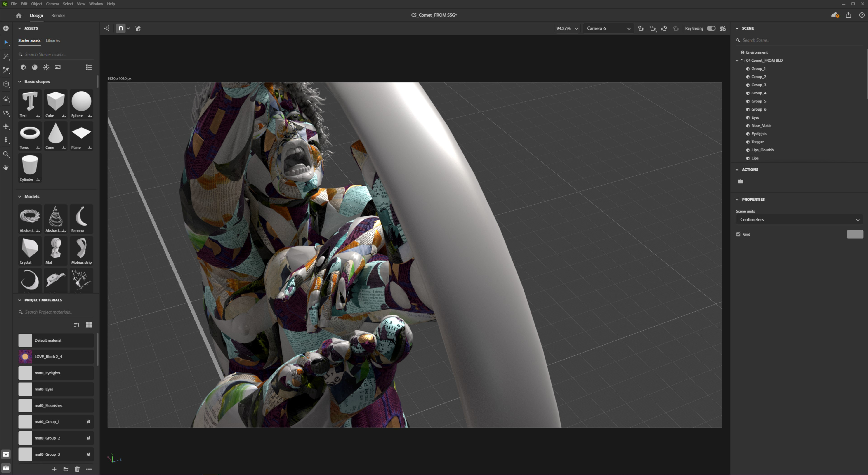
Task: Filter starter assets by materials
Action: (34, 67)
